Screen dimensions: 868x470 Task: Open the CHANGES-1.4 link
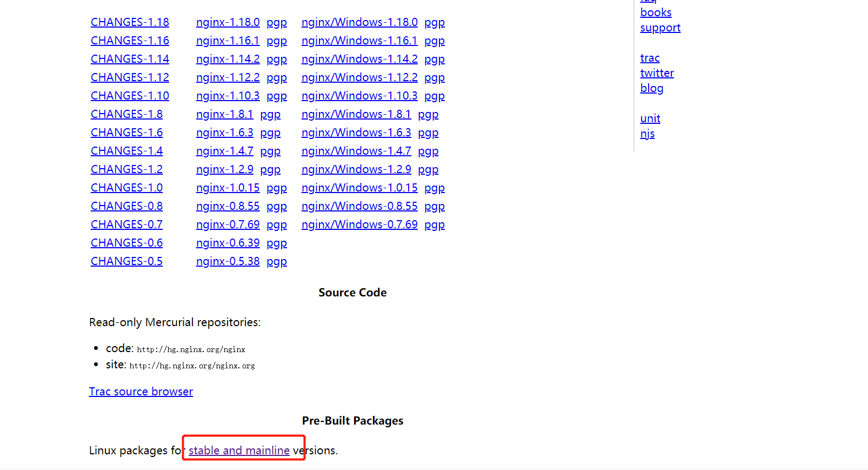pos(126,151)
